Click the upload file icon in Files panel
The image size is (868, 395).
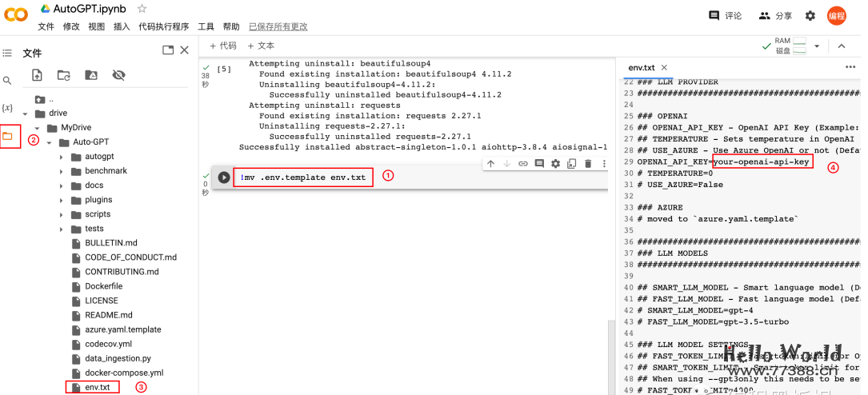coord(37,75)
